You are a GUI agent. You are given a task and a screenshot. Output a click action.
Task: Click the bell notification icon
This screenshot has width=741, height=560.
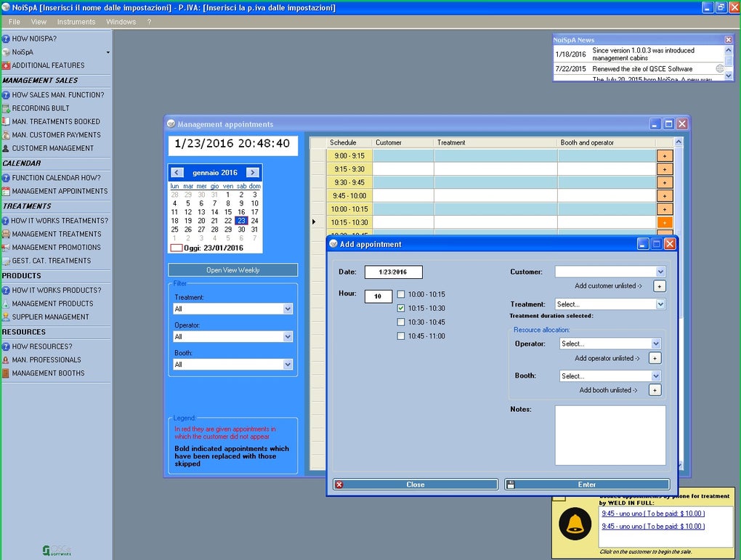click(575, 524)
